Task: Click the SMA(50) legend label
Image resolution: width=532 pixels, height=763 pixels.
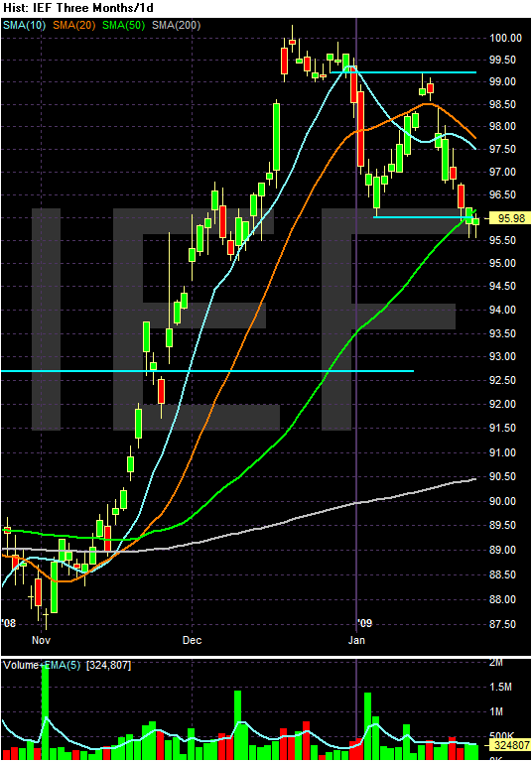Action: 124,26
